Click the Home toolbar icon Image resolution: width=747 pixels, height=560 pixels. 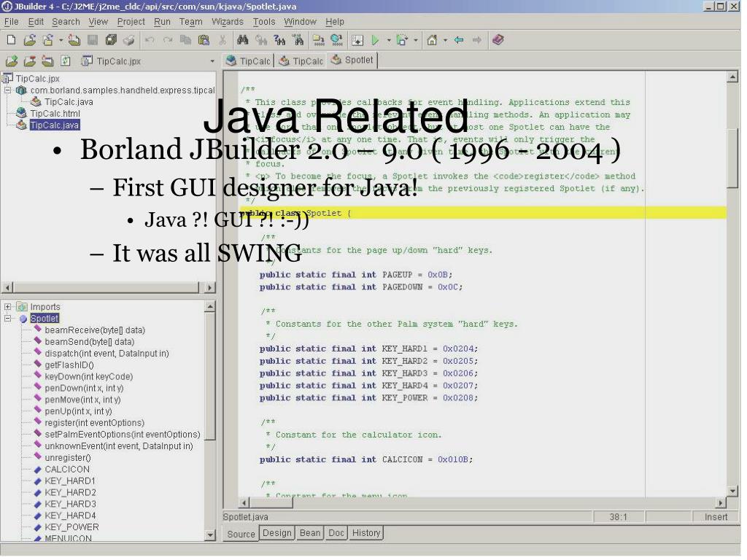(432, 41)
